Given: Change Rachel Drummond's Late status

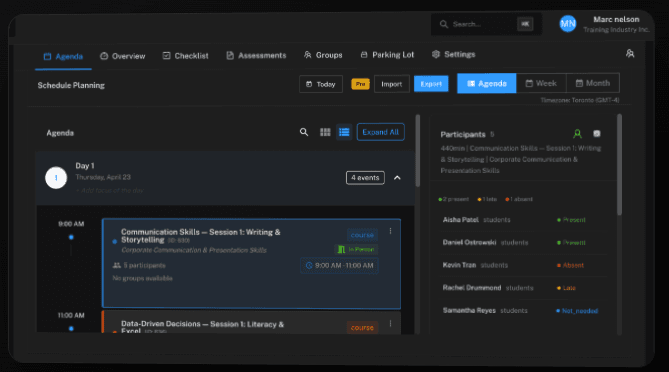Looking at the screenshot, I should click(x=566, y=288).
